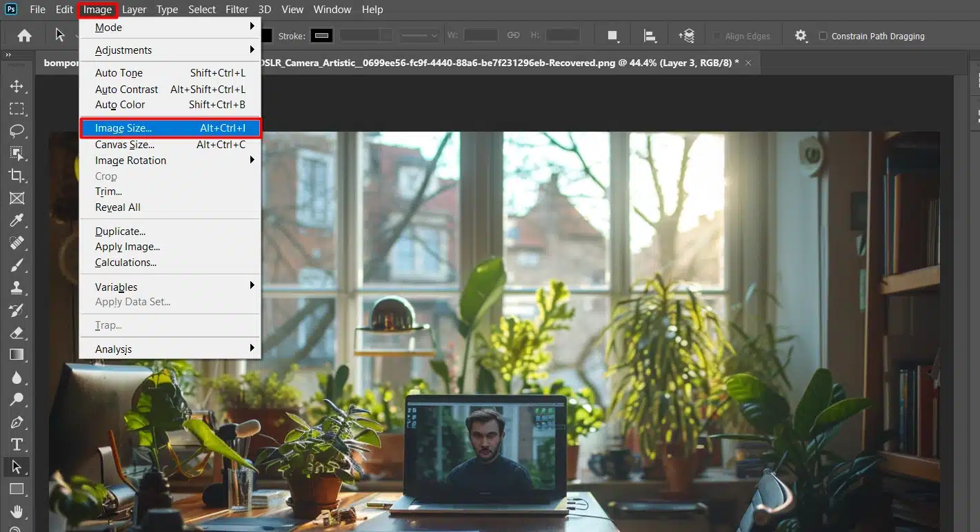Select the Object Selection tool
This screenshot has width=980, height=532.
click(x=17, y=153)
